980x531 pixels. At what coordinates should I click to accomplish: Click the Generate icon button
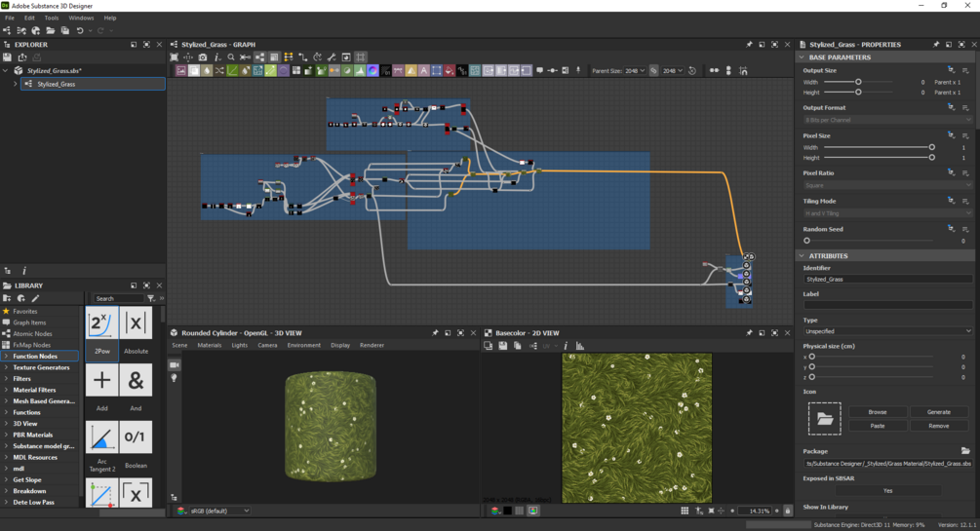point(938,412)
